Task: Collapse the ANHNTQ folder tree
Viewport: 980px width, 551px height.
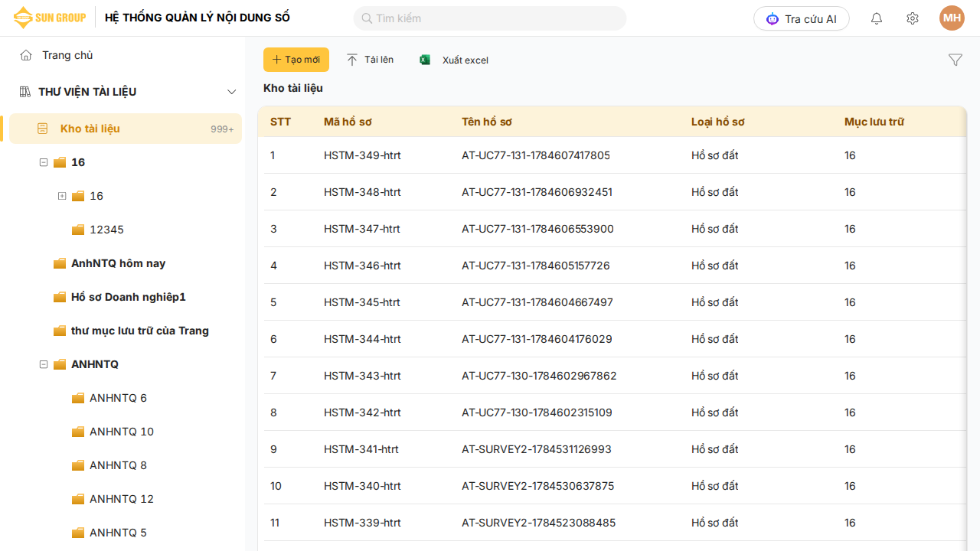Action: click(44, 364)
